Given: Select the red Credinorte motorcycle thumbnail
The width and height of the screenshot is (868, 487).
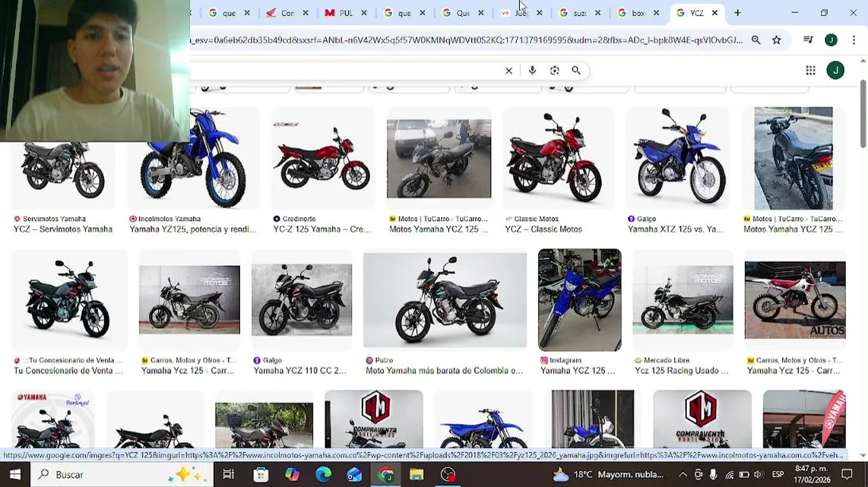Looking at the screenshot, I should [x=322, y=159].
